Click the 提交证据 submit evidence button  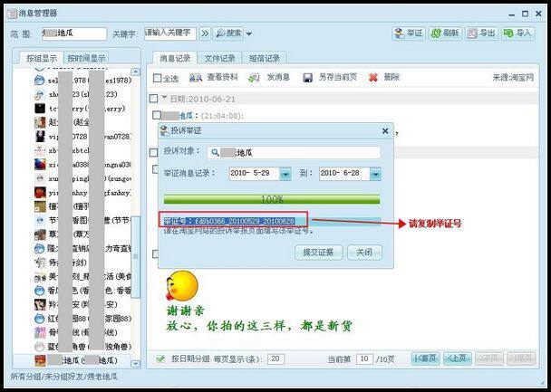click(319, 253)
